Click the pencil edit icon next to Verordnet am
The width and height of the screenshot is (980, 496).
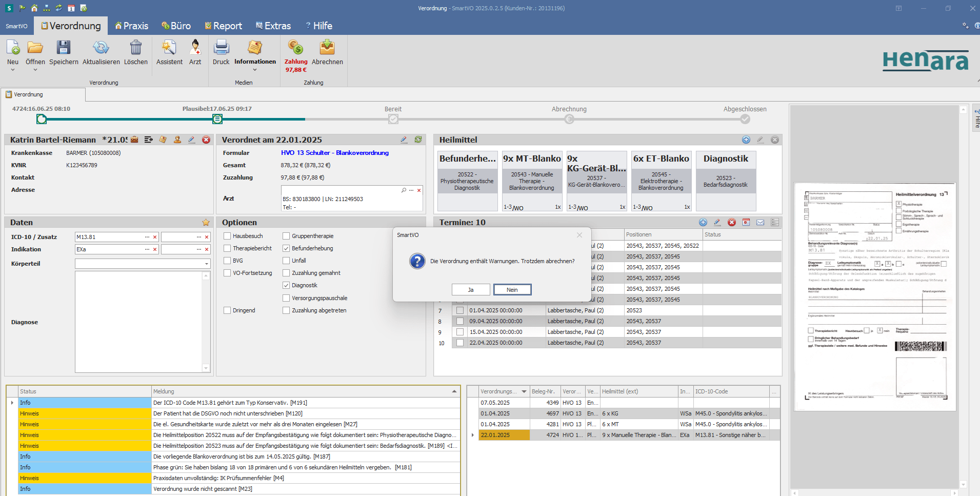click(x=404, y=140)
